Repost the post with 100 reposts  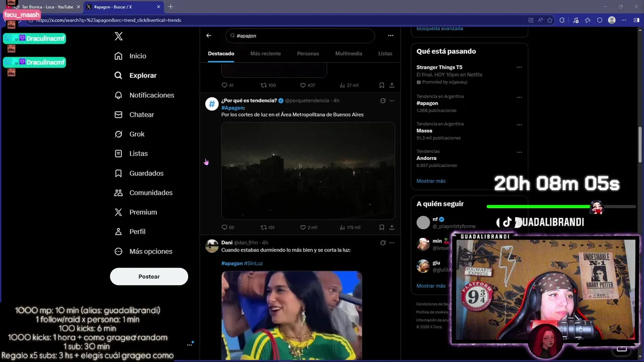268,85
